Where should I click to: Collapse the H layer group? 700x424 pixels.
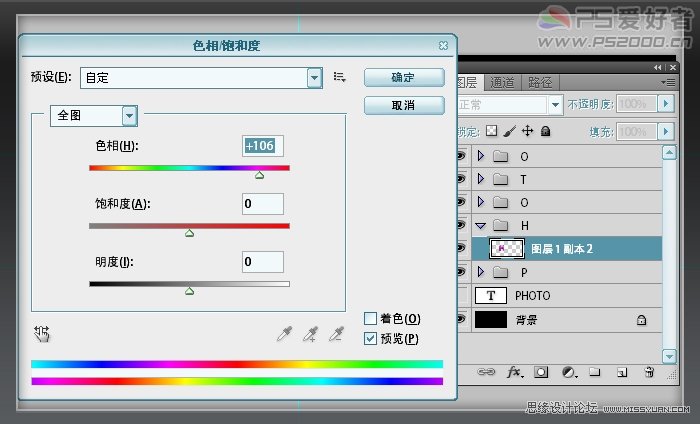pos(480,226)
